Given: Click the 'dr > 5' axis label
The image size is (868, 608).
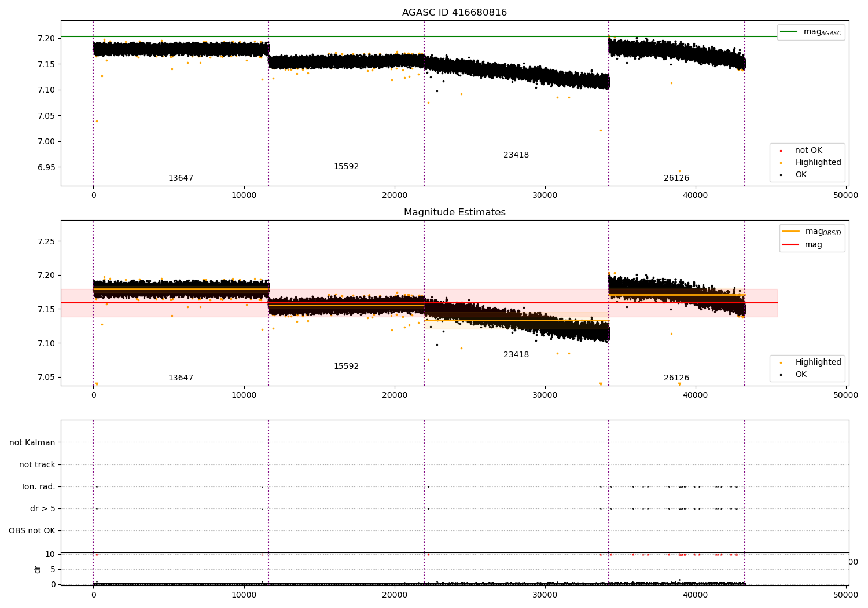Looking at the screenshot, I should 43,509.
